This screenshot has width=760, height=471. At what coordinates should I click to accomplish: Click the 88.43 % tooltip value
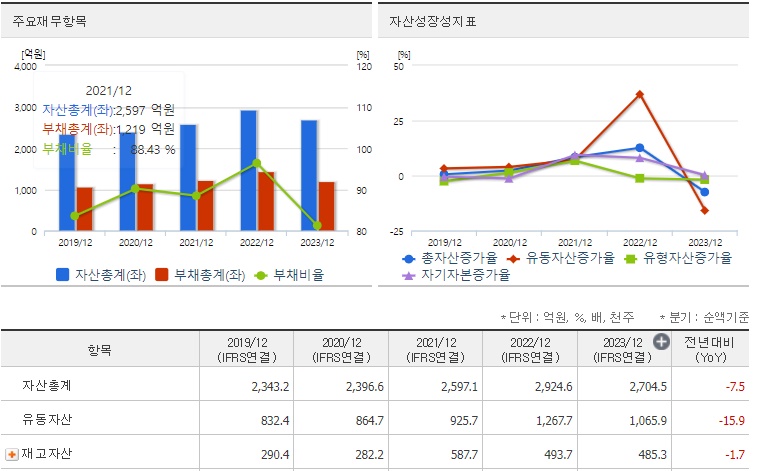pos(153,149)
